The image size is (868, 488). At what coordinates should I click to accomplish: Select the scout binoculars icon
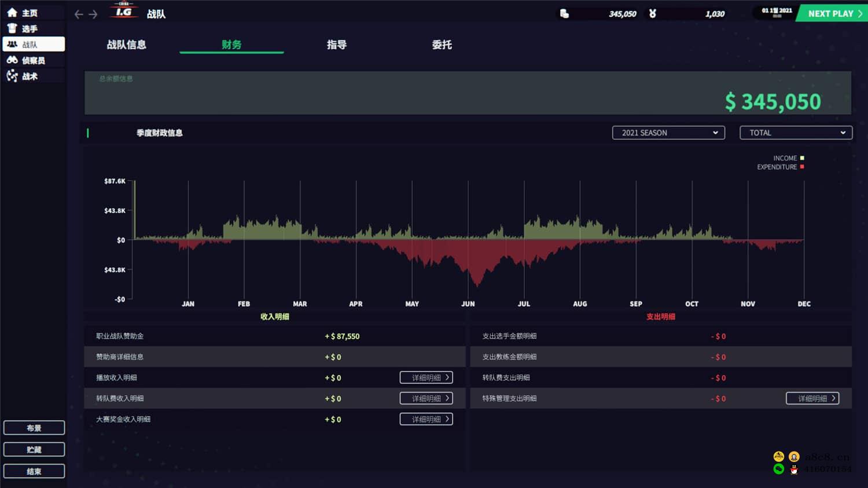click(x=12, y=60)
